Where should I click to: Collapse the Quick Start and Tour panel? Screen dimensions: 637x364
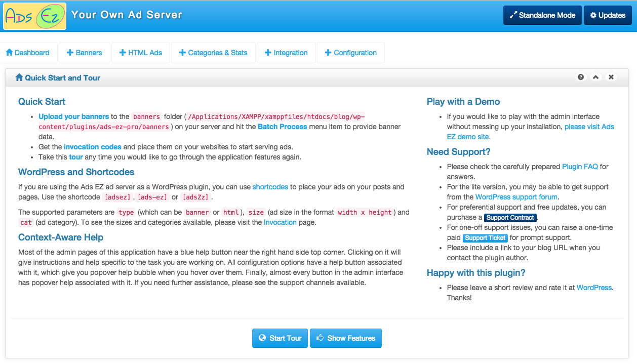tap(596, 77)
